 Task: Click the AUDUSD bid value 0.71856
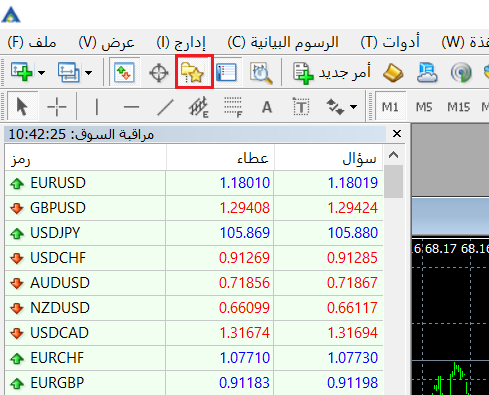pos(244,283)
